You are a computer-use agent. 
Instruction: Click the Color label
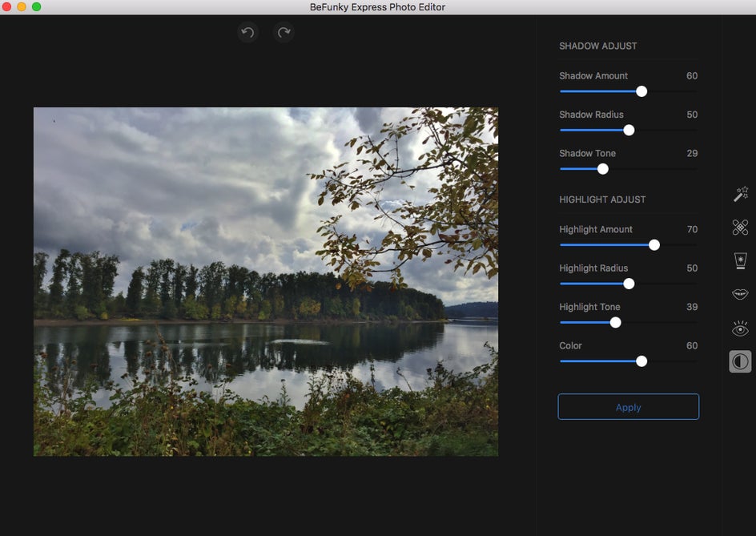click(570, 345)
